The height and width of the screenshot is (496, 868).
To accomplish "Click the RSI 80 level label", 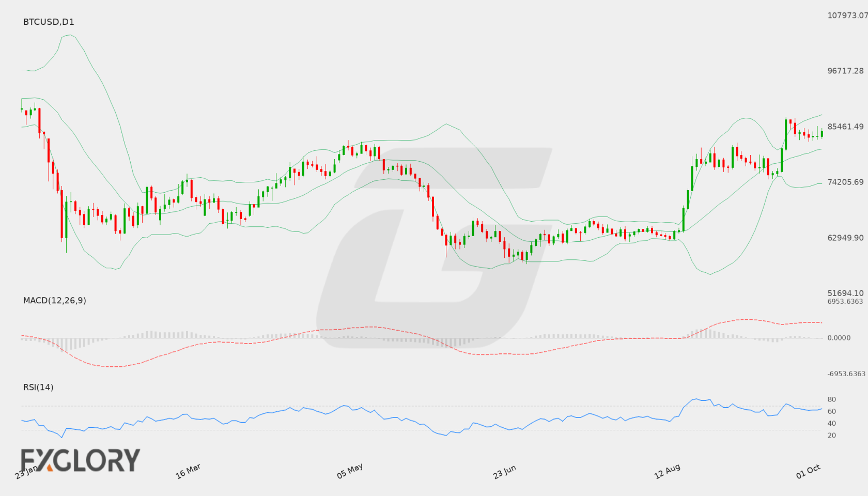I will 832,399.
